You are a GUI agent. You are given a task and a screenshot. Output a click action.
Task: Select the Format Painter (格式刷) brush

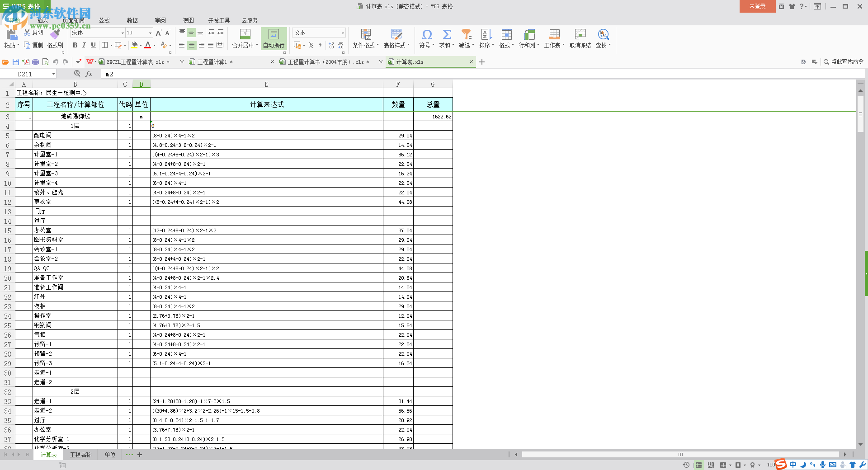tap(55, 35)
